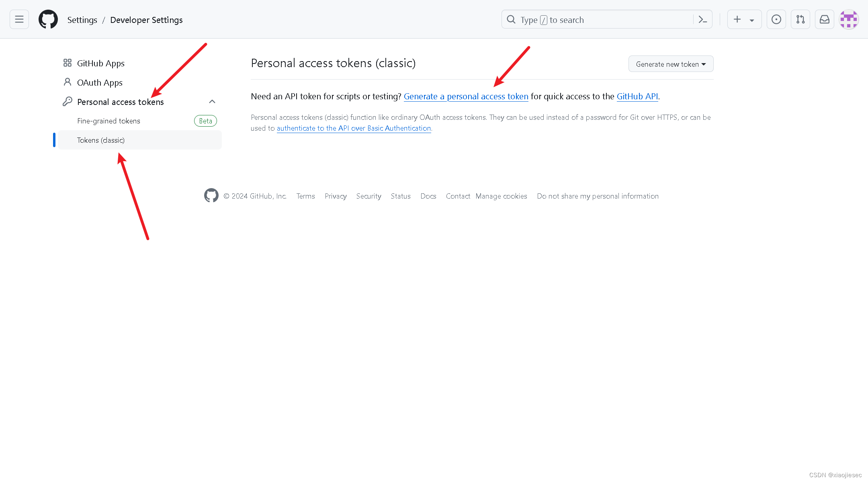Open GitHub Apps in sidebar
The height and width of the screenshot is (482, 868).
tap(100, 64)
